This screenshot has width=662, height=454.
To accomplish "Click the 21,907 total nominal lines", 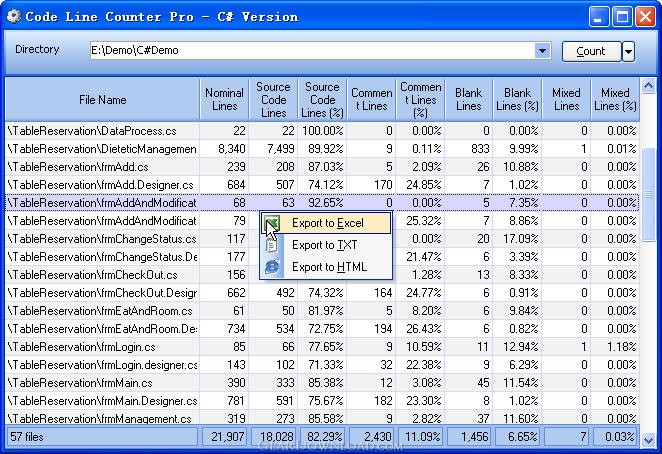I will [x=224, y=437].
